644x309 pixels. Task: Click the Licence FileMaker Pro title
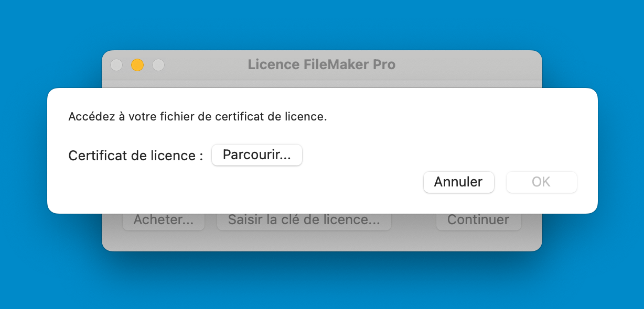click(x=321, y=65)
